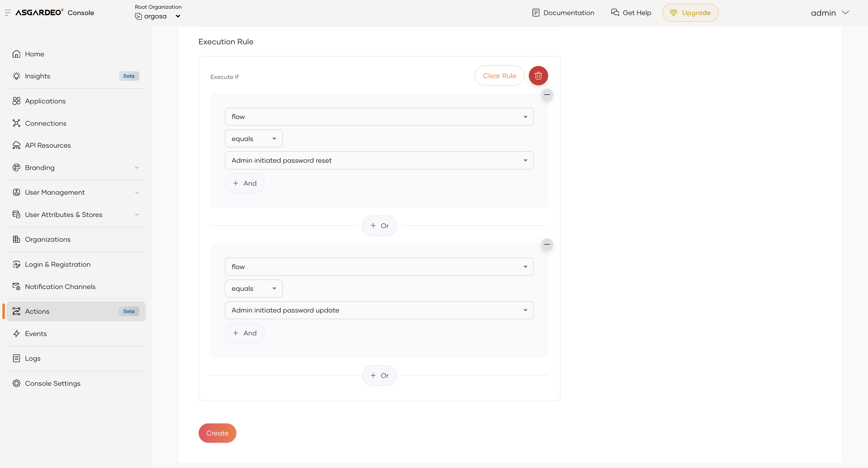Click the Documentation page icon
868x468 pixels.
pos(535,13)
